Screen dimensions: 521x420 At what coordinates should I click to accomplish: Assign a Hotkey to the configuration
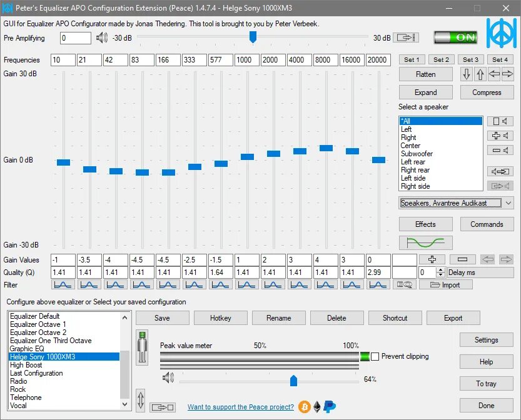tap(221, 317)
